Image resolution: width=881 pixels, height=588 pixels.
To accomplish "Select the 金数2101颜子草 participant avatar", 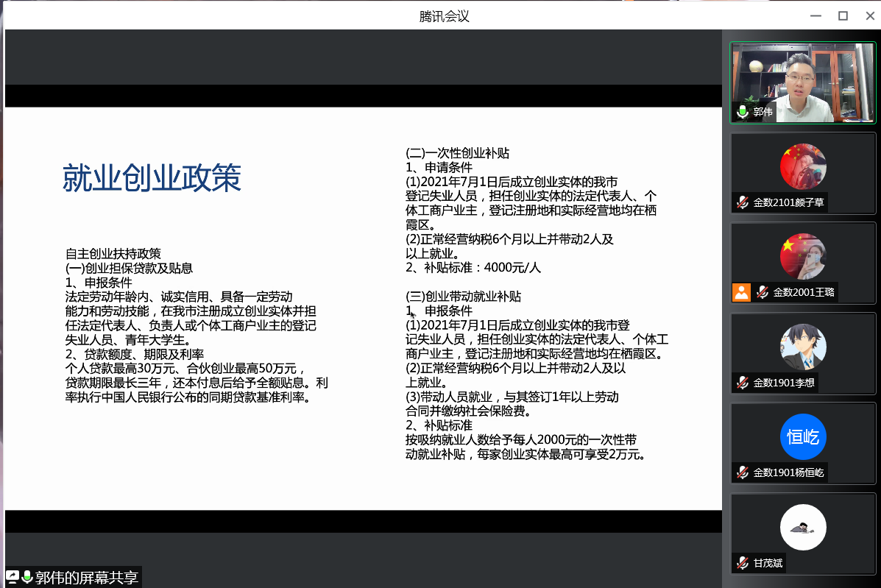I will [803, 166].
